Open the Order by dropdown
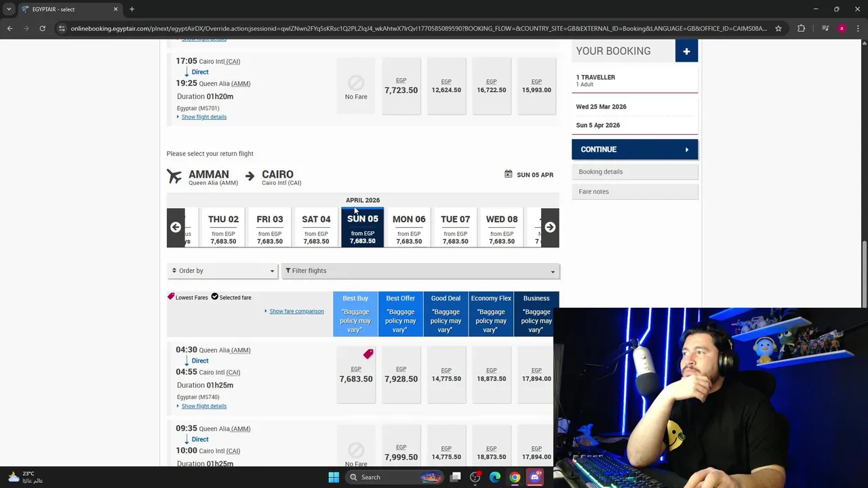 222,271
